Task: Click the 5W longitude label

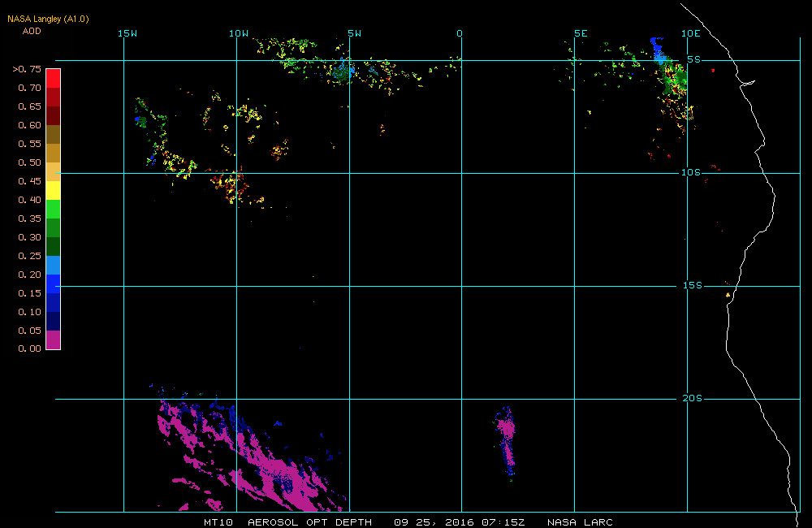Action: coord(355,33)
